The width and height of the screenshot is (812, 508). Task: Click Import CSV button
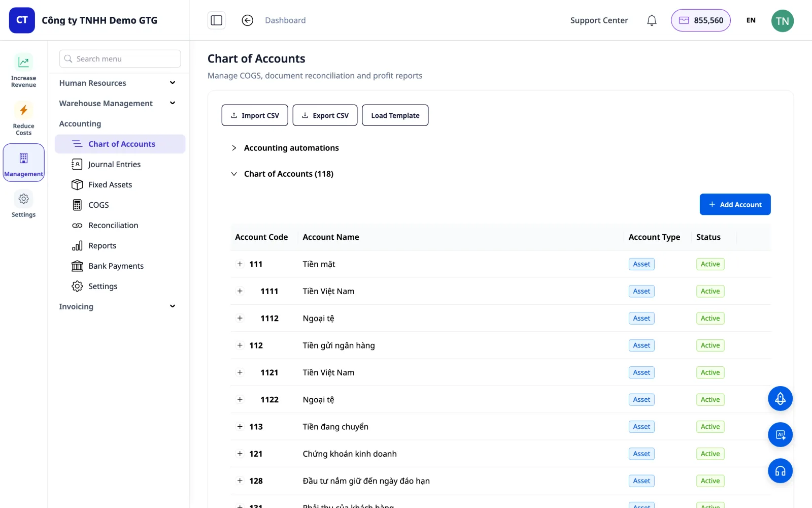coord(255,115)
